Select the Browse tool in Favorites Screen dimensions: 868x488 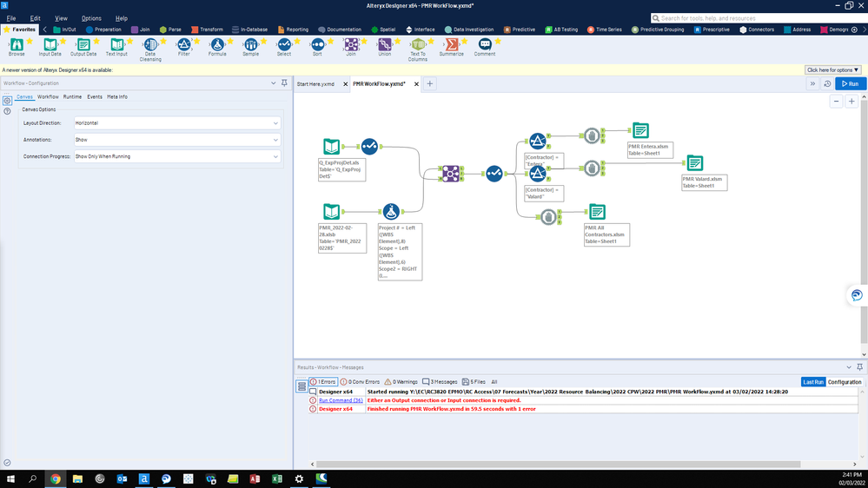click(x=17, y=44)
